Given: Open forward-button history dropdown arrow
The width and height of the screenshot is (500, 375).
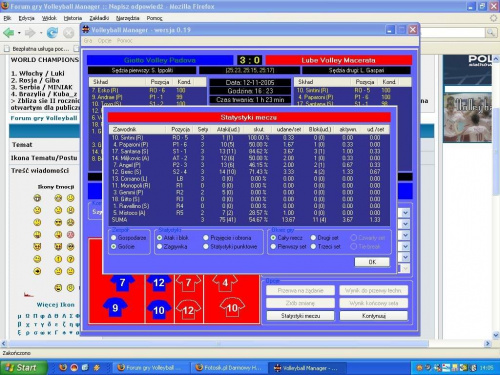Looking at the screenshot, I should (41, 33).
